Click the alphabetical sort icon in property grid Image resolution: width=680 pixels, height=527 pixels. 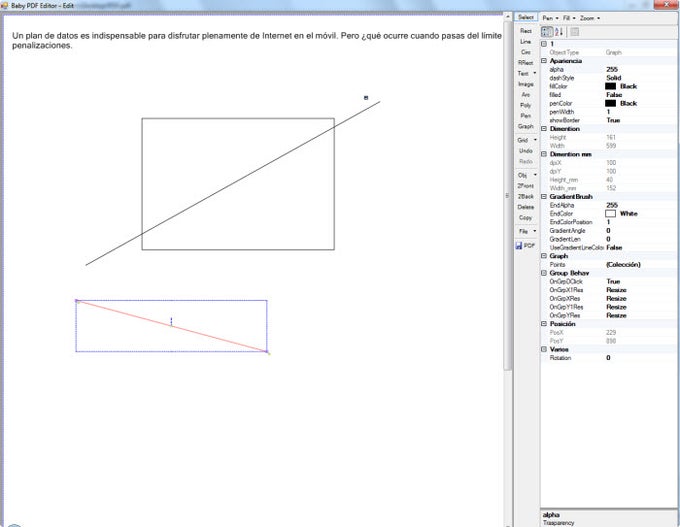click(x=559, y=32)
